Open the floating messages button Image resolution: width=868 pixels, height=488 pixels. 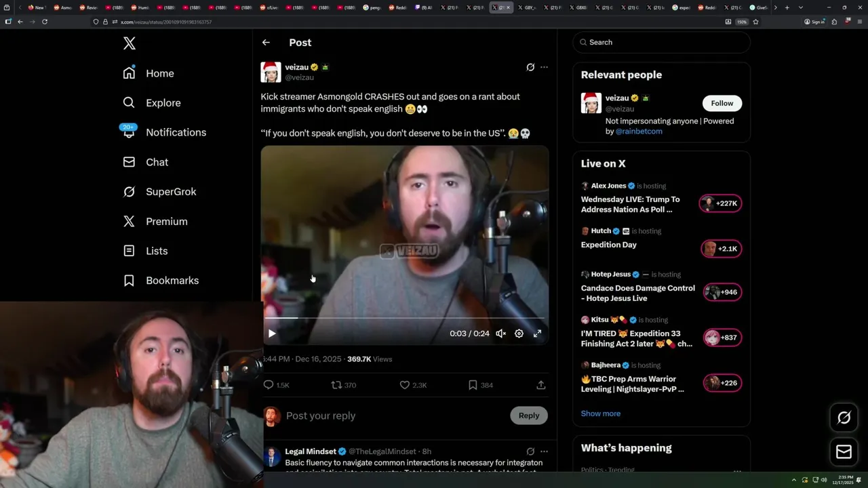click(x=844, y=451)
